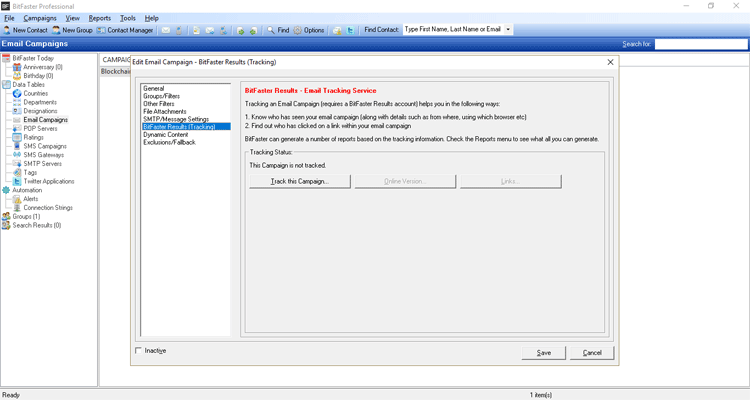Open the Reports menu

[99, 18]
